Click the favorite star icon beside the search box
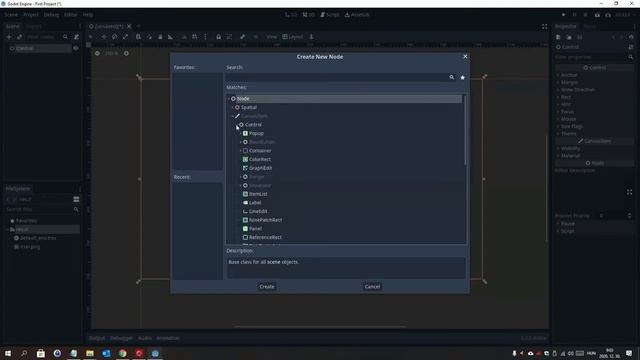Viewport: 640px width, 360px height. [462, 77]
